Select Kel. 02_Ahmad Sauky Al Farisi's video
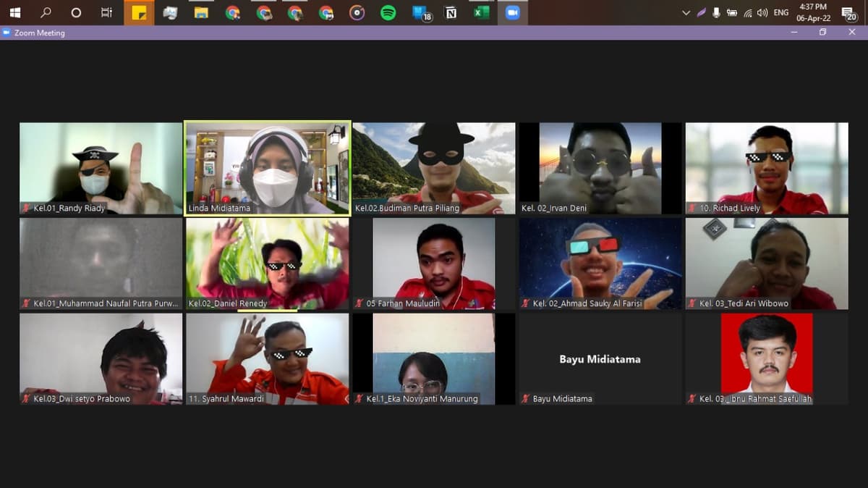This screenshot has height=488, width=868. pyautogui.click(x=600, y=264)
